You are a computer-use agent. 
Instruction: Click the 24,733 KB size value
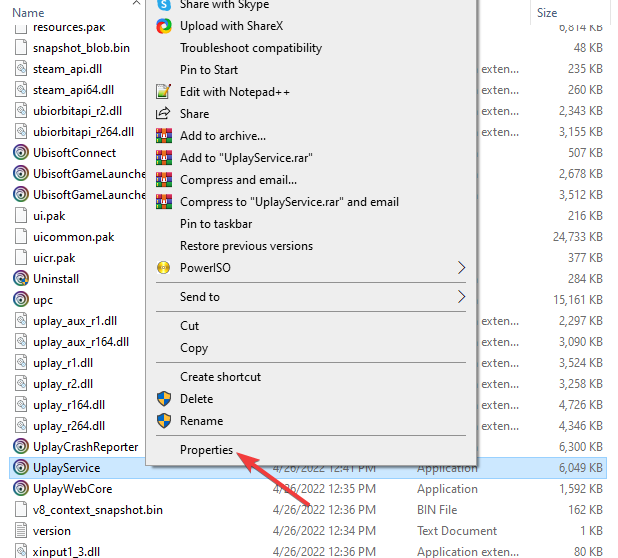578,237
